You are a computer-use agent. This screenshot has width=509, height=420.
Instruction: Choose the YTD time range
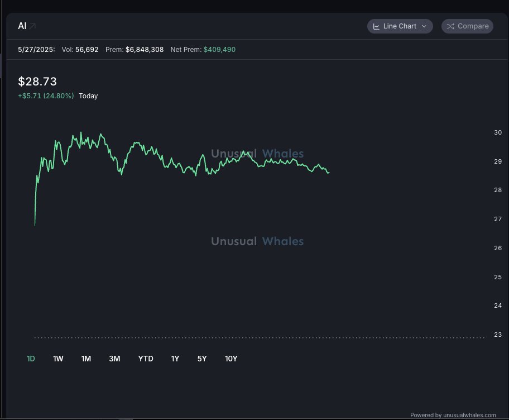pos(146,359)
